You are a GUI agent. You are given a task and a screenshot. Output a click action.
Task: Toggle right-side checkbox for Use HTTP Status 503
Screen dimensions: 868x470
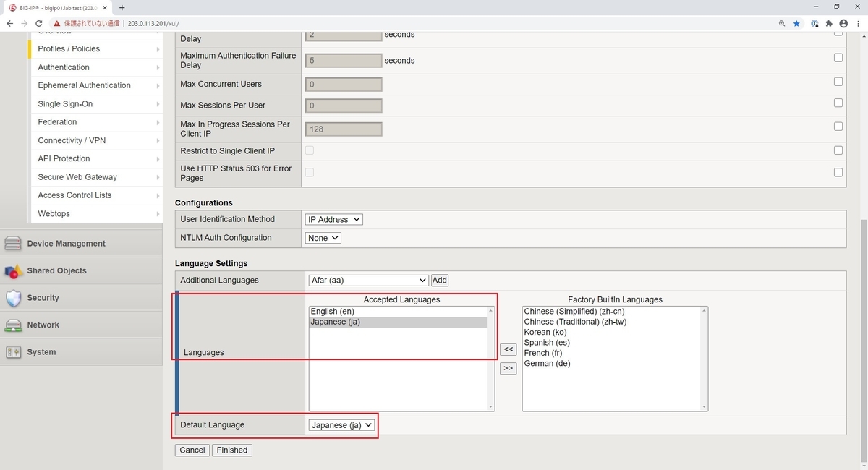[838, 173]
